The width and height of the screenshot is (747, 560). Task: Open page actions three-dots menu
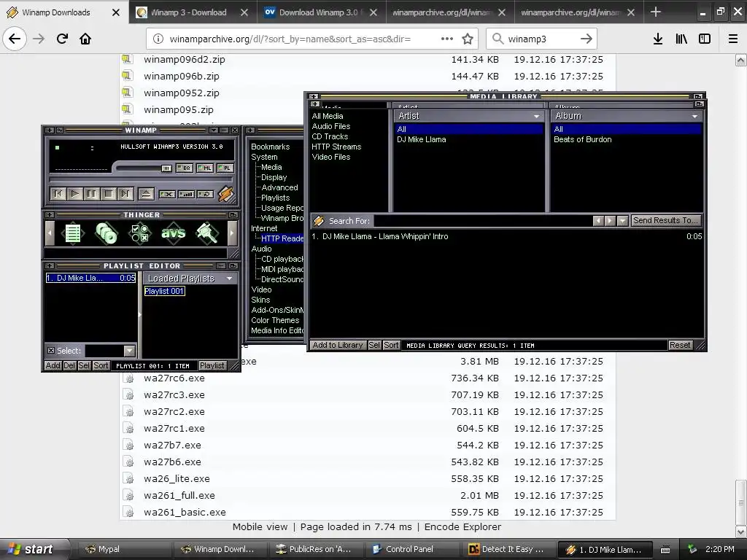pos(447,39)
